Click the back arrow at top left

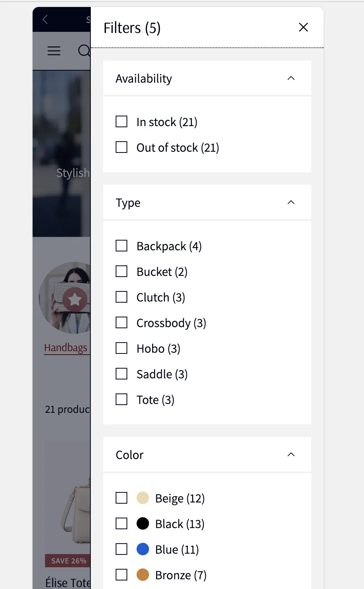click(45, 19)
